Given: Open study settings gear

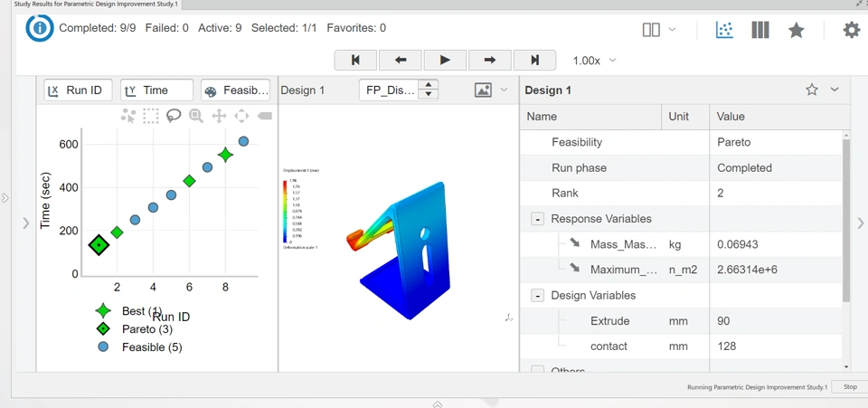Looking at the screenshot, I should [x=851, y=30].
